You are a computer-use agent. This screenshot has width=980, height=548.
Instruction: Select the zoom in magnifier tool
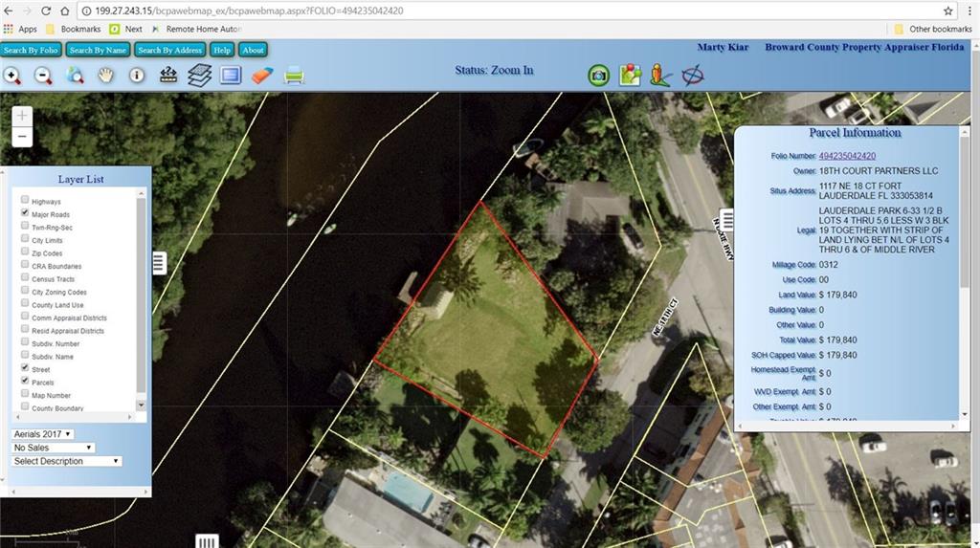click(x=12, y=76)
